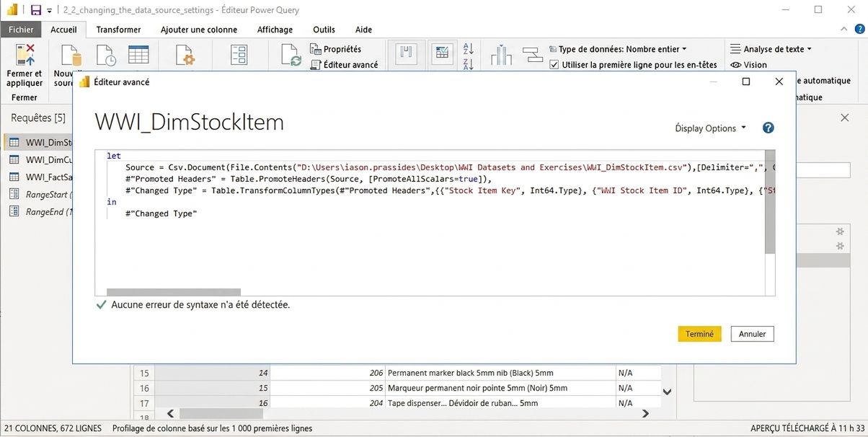This screenshot has height=437, width=868.
Task: Switch to the Accueil tab
Action: tap(63, 30)
